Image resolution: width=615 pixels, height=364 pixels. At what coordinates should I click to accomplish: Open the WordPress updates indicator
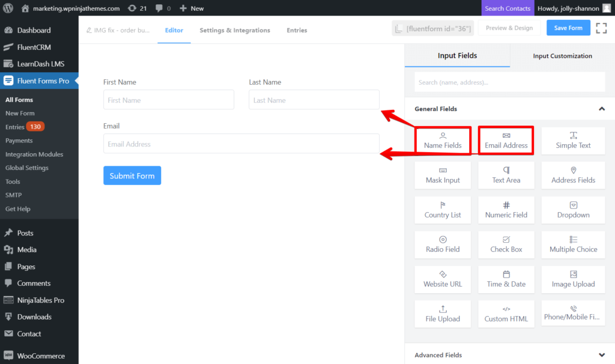click(130, 8)
